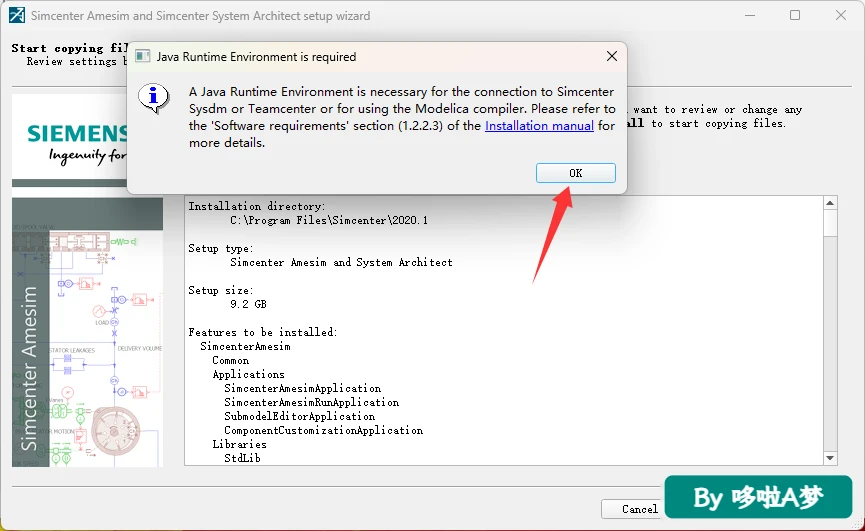
Task: Click the installation directory path text
Action: (329, 220)
